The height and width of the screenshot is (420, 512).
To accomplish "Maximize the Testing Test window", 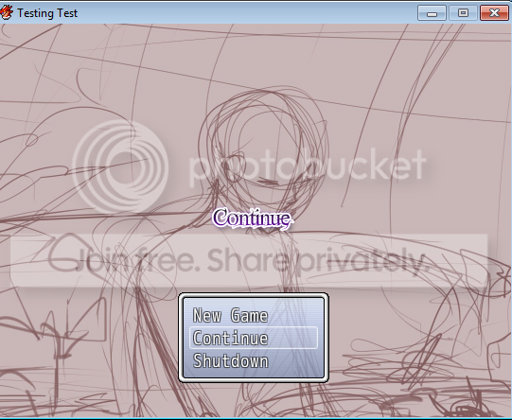I will 463,13.
